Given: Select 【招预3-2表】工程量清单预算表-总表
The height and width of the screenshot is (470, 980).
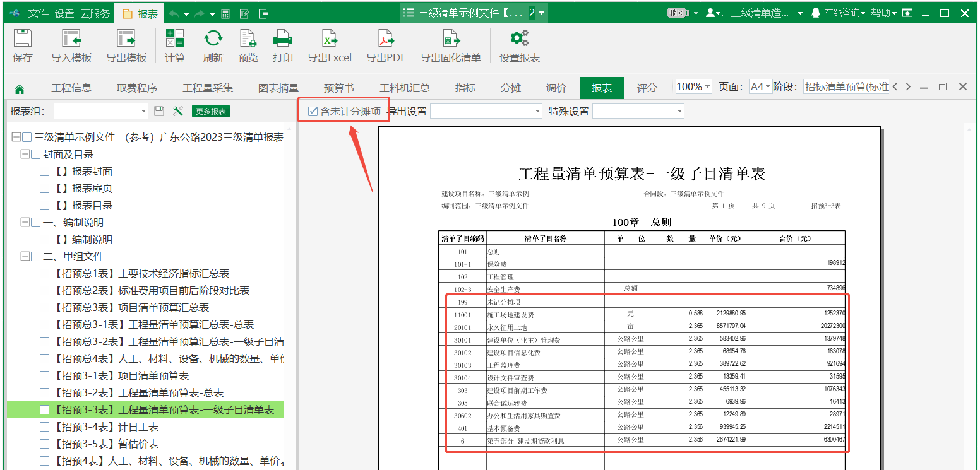Looking at the screenshot, I should 139,393.
